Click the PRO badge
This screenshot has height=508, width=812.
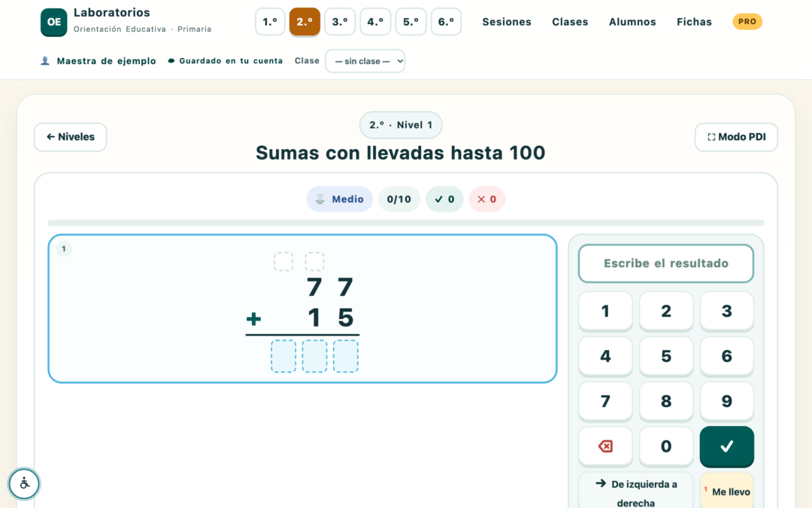(747, 22)
